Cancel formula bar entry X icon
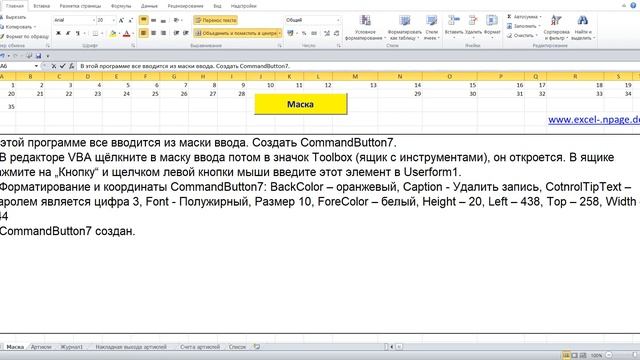The image size is (640, 360). 53,66
